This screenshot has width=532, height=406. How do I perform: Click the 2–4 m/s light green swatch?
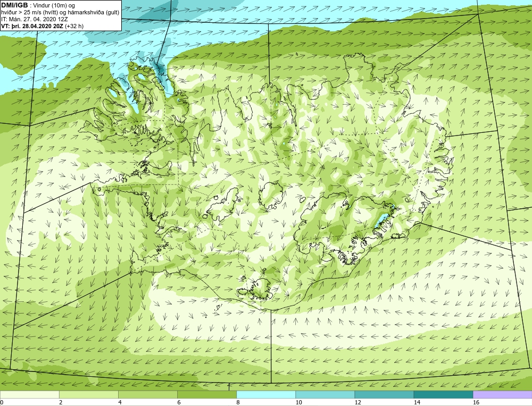(88, 394)
